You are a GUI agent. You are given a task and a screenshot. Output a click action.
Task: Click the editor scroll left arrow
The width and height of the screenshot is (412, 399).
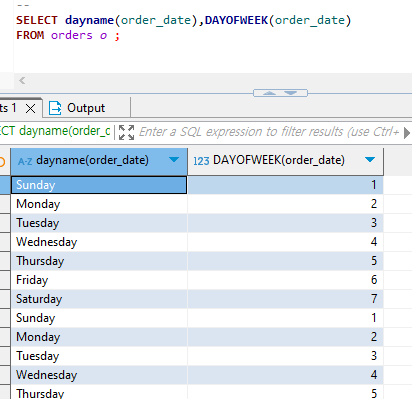click(x=22, y=80)
